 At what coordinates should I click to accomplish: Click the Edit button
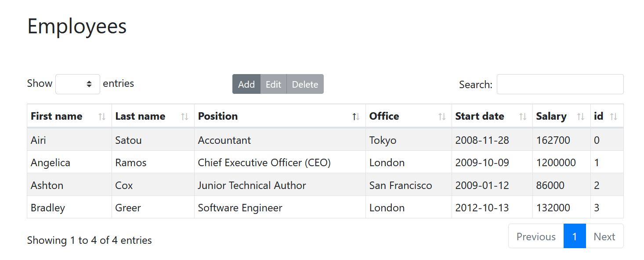(273, 84)
